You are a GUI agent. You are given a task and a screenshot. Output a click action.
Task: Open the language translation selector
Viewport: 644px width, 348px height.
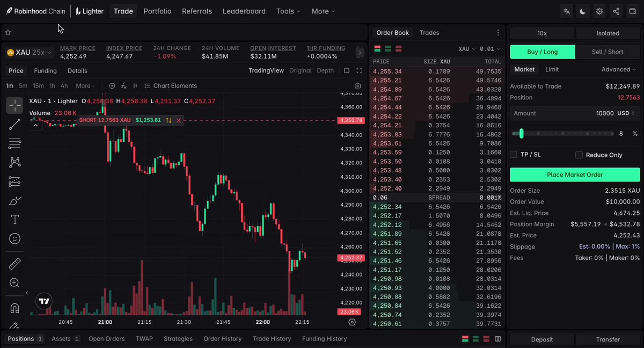pos(567,11)
